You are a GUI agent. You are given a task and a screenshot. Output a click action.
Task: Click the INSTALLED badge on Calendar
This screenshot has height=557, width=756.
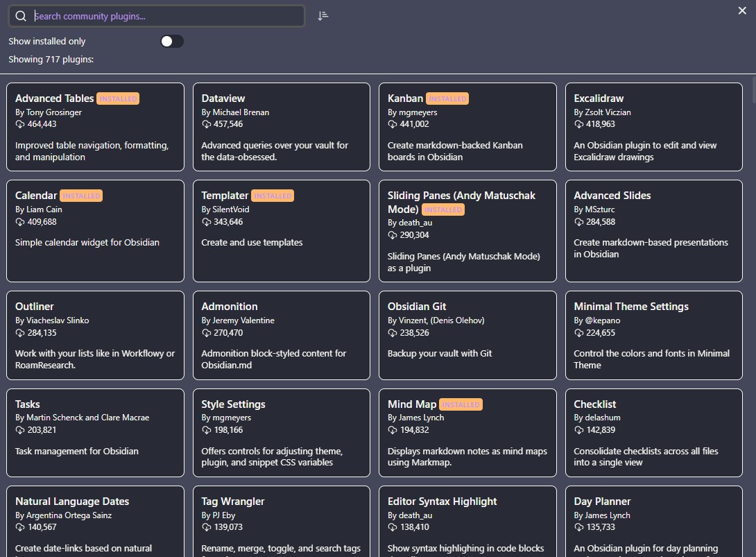pyautogui.click(x=81, y=196)
